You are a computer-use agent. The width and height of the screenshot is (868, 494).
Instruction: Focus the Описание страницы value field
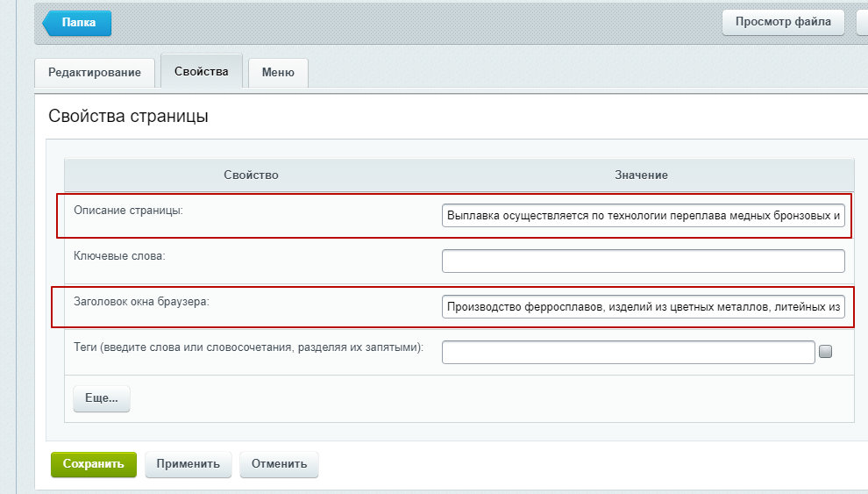pyautogui.click(x=643, y=216)
